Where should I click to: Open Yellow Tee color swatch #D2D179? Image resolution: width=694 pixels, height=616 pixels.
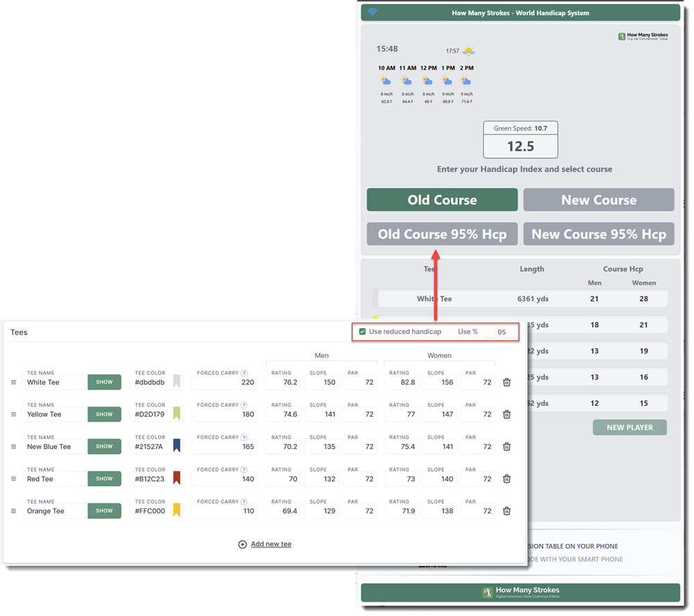click(176, 413)
